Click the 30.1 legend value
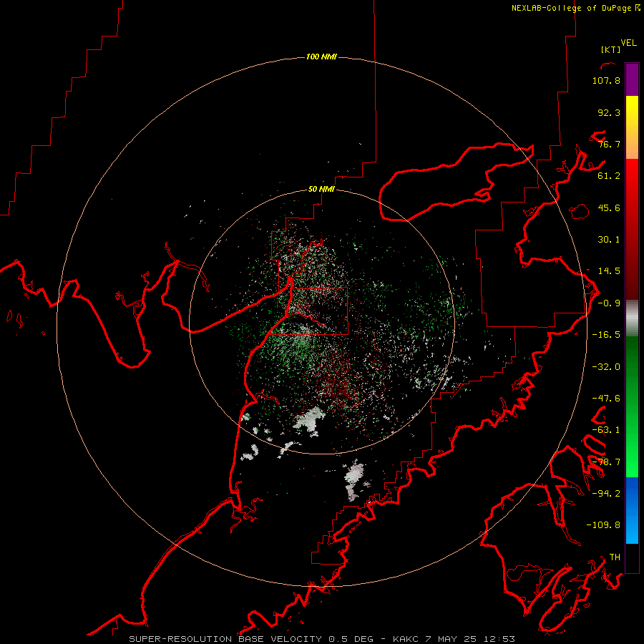Screen dimensions: 644x644 click(x=609, y=240)
